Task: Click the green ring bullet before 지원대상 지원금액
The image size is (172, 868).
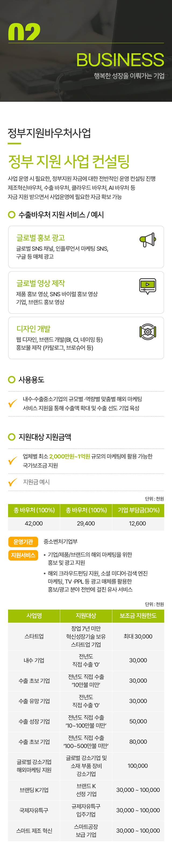Action: (x=12, y=437)
